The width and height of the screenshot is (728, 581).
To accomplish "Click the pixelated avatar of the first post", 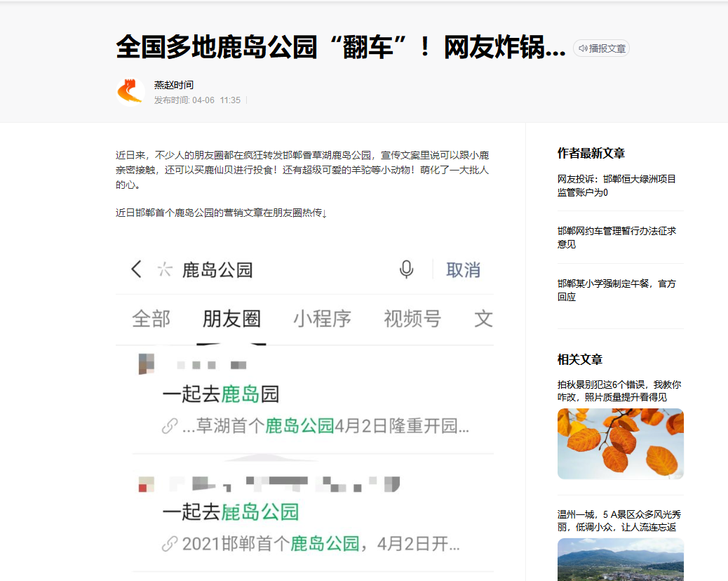I will [x=147, y=364].
